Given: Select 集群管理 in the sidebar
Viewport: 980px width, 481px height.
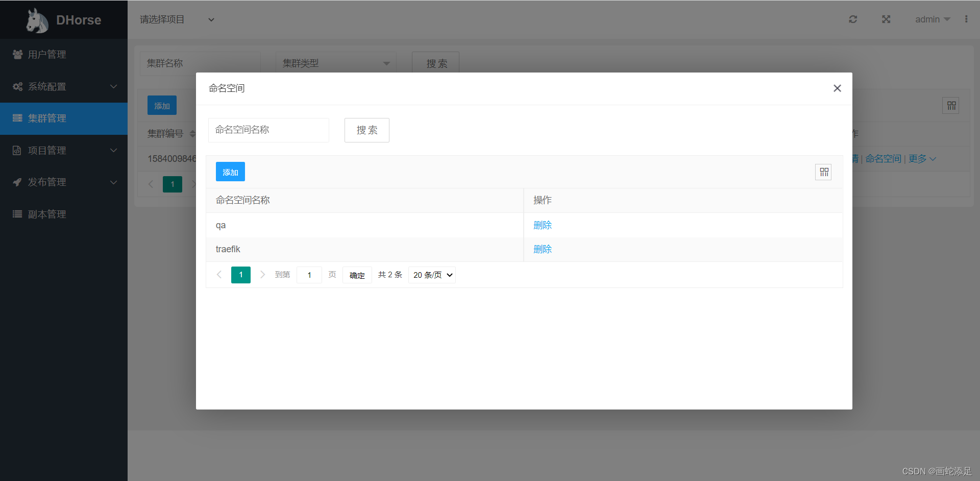Looking at the screenshot, I should point(64,118).
